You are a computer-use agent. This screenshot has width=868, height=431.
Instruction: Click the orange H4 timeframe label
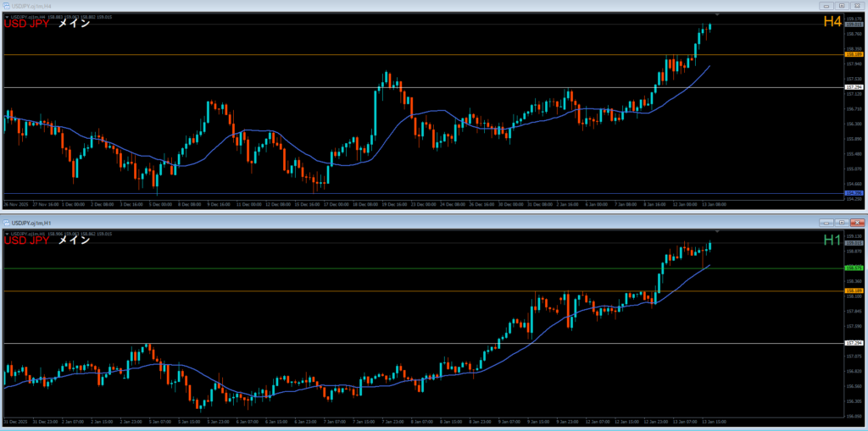coord(832,22)
